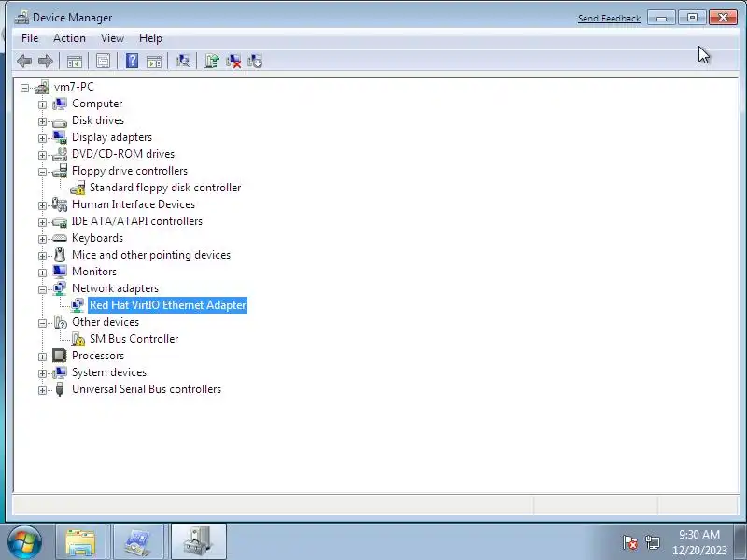Select Red Hat VirtIO Ethernet Adapter
Viewport: 747px width, 560px height.
coord(168,305)
